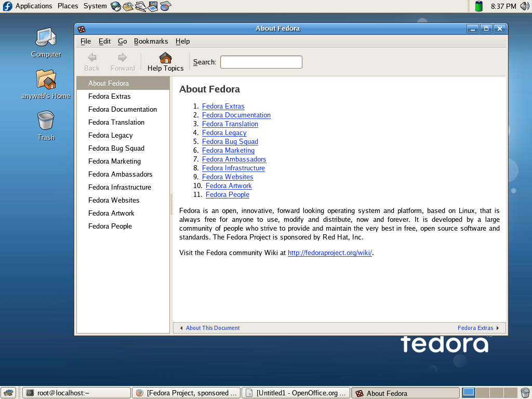This screenshot has height=399, width=532.
Task: Open the Edit menu
Action: (104, 42)
